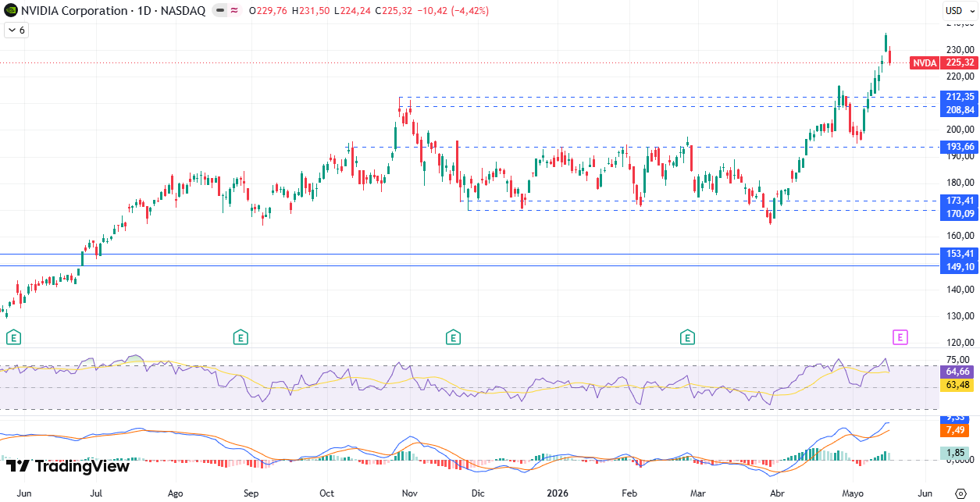Click the yellow RSI average value 63,48

(x=957, y=385)
